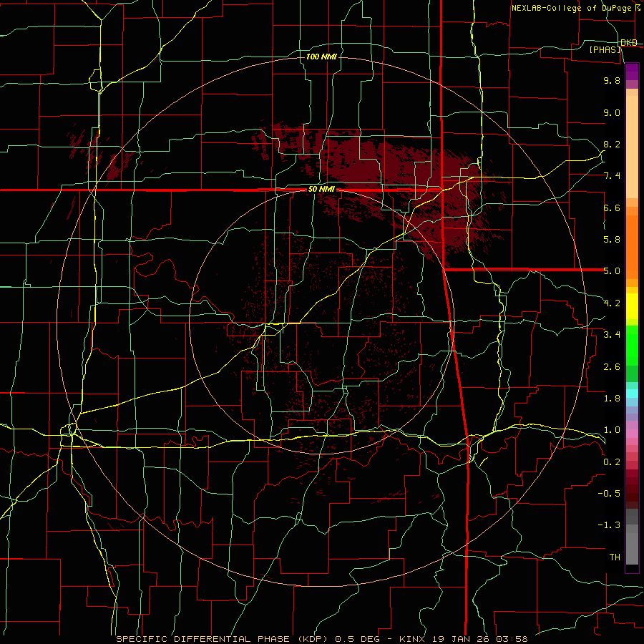This screenshot has width=644, height=644.
Task: Click the 1.8 value on the color scale
Action: click(612, 399)
